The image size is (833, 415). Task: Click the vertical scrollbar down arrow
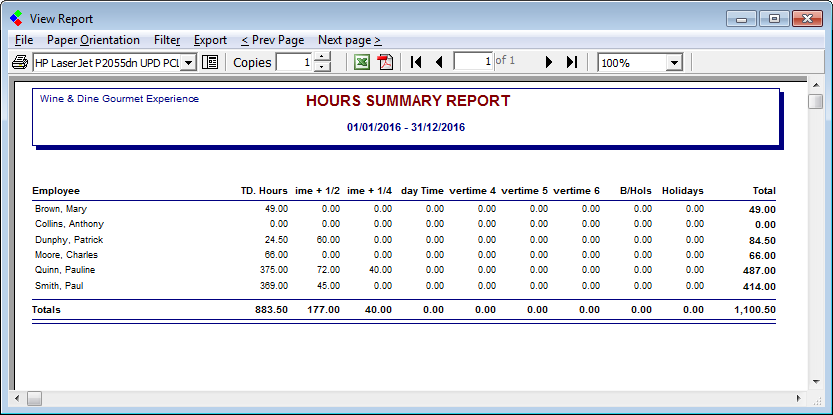pos(816,380)
